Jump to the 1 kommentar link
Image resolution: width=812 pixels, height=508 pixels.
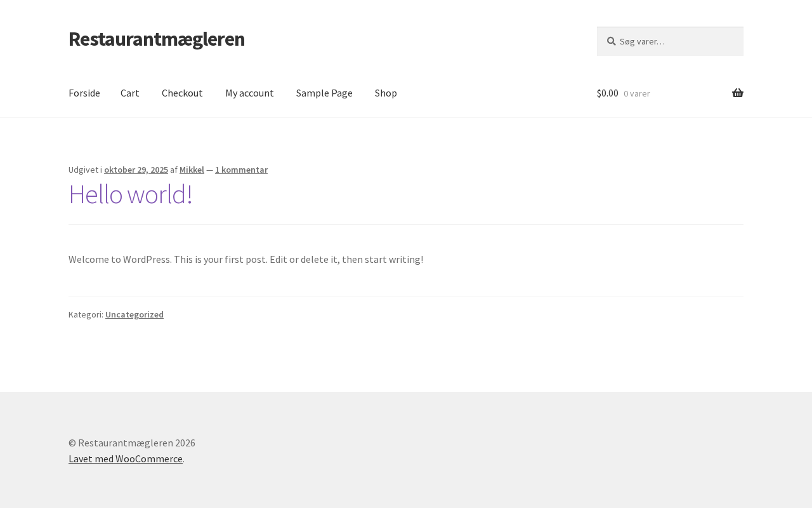241,170
